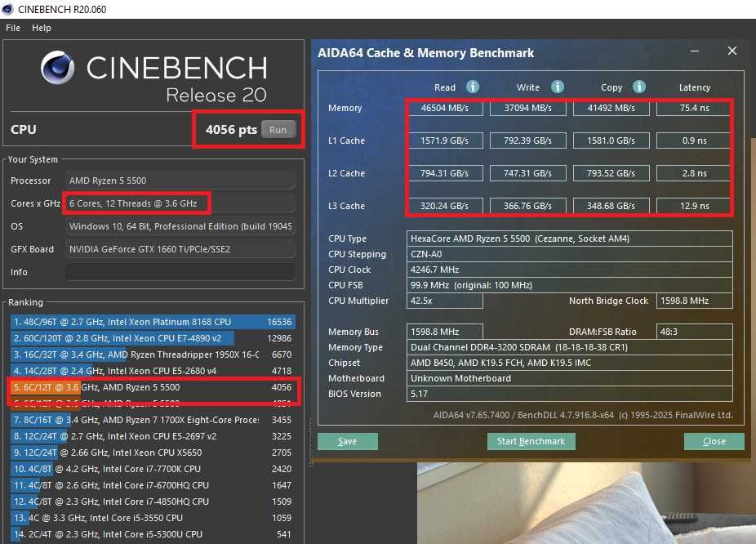Close the AIDA64 window with the X
756x544 pixels.
732,51
